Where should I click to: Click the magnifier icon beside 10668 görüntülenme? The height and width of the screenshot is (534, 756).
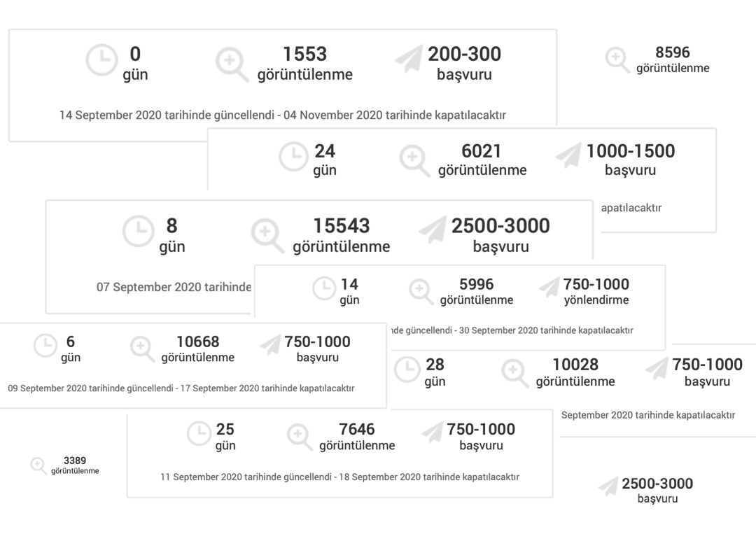[142, 348]
